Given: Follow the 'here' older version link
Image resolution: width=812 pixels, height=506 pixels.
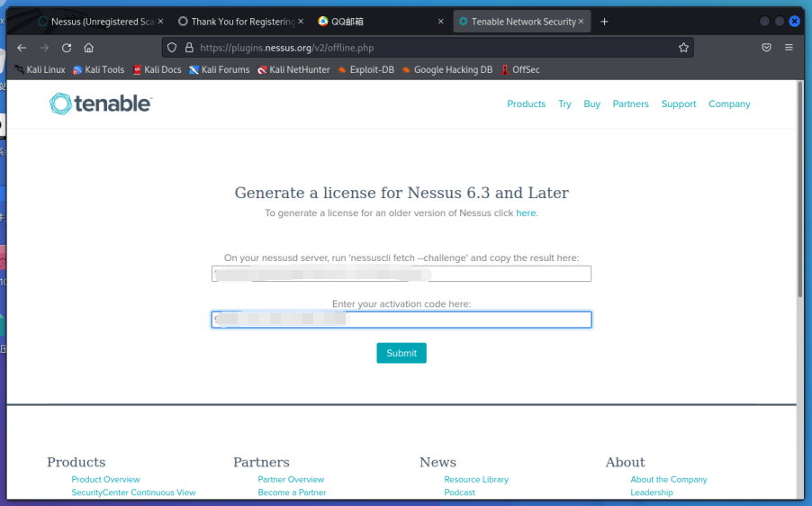Looking at the screenshot, I should pos(526,212).
